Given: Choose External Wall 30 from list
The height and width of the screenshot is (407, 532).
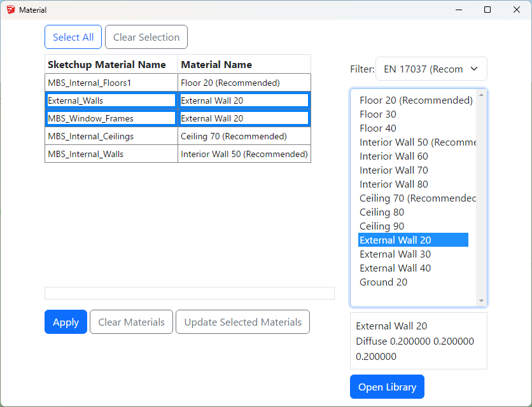Looking at the screenshot, I should [395, 254].
